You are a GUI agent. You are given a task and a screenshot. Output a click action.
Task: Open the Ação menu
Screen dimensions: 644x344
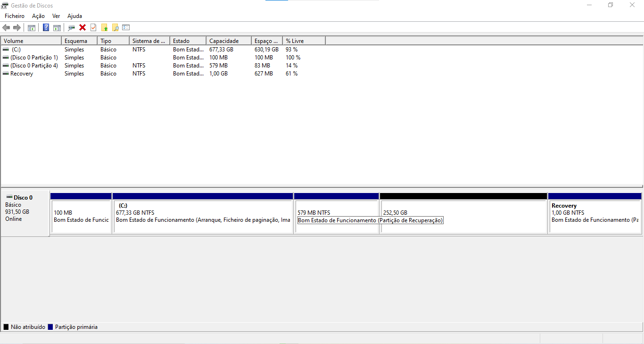(38, 16)
